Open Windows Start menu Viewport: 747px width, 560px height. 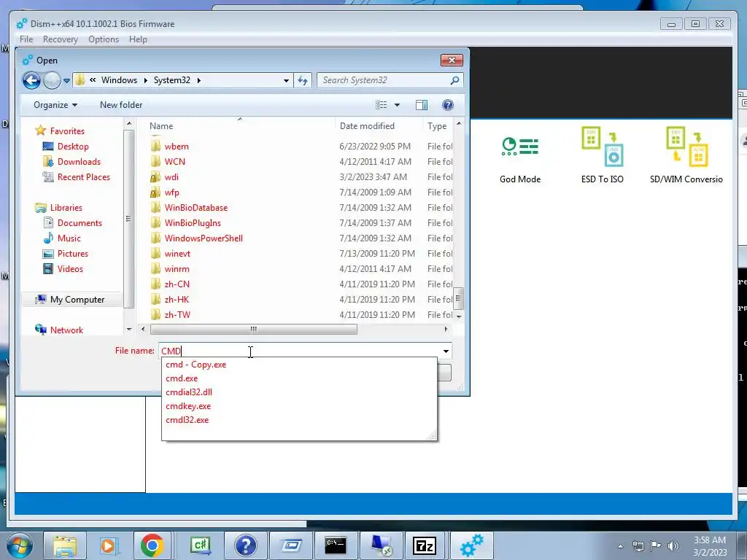[x=20, y=545]
